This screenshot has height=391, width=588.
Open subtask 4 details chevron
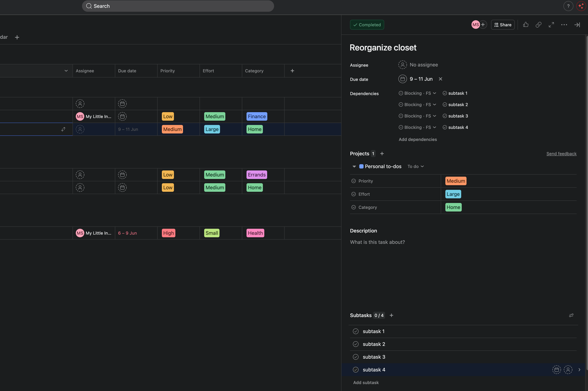579,370
